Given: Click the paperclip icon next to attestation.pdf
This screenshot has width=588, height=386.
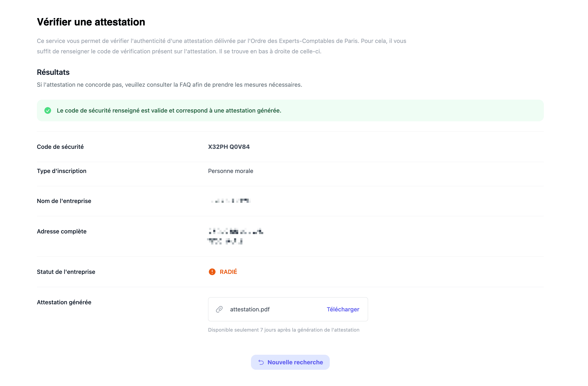Looking at the screenshot, I should coord(219,309).
